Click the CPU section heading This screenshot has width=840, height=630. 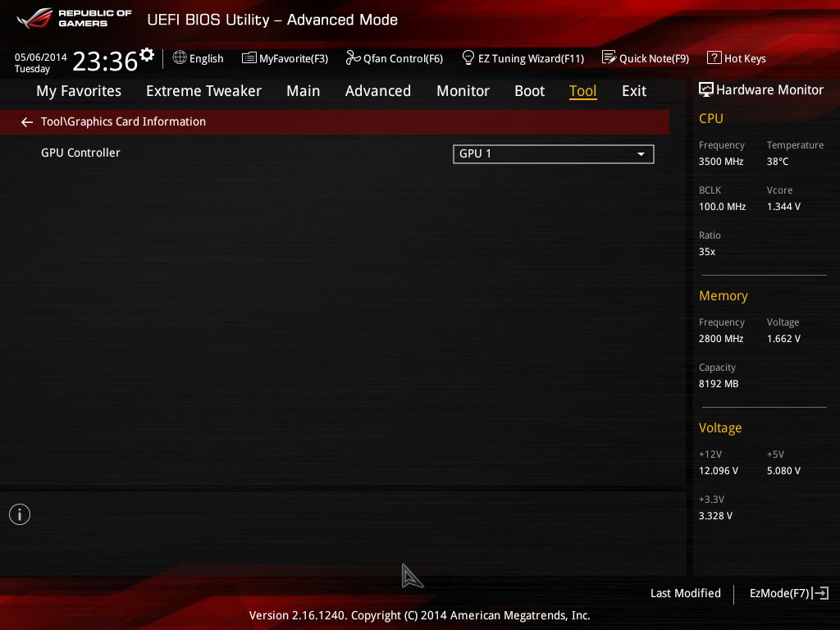pyautogui.click(x=711, y=118)
